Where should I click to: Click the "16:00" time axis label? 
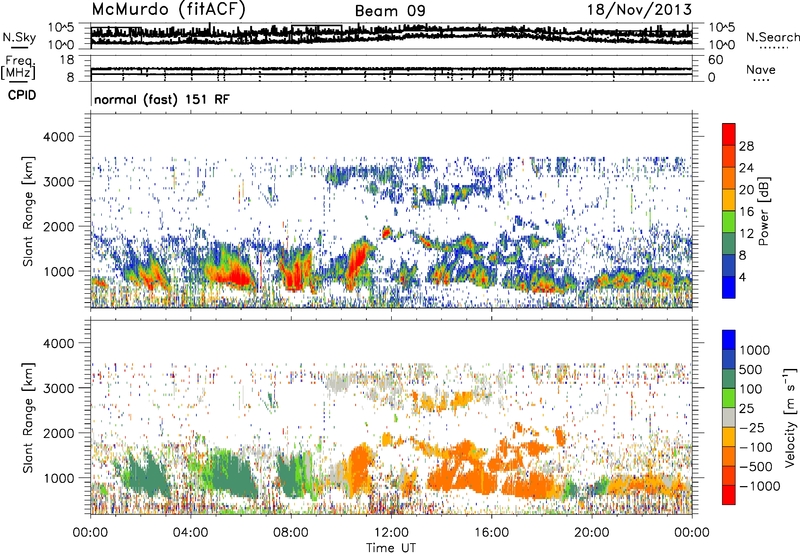pos(491,533)
